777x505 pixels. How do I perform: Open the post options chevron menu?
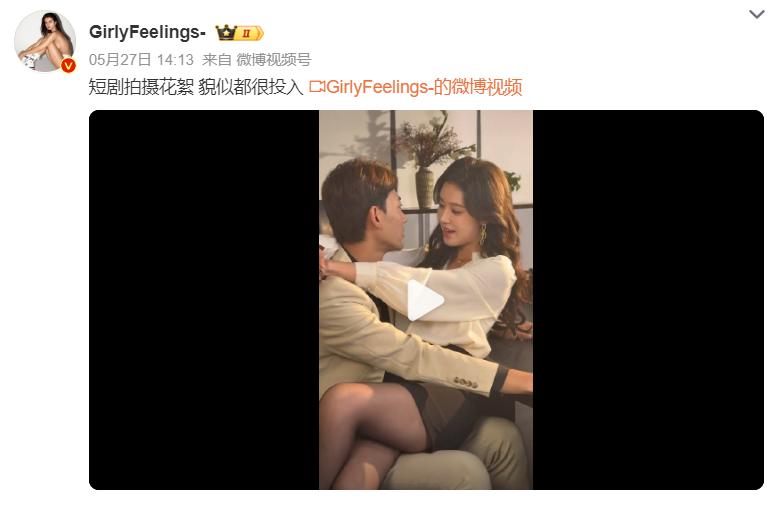[757, 14]
